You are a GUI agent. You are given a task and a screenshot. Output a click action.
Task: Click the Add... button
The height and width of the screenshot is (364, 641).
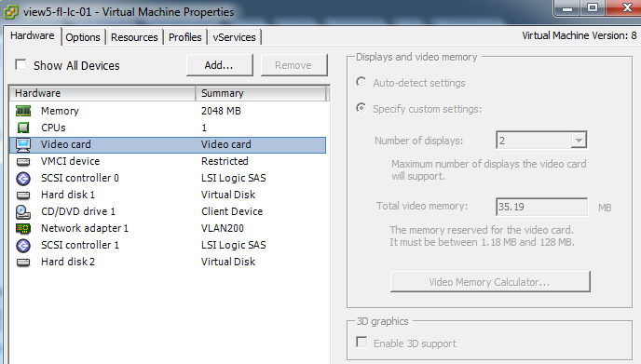click(220, 65)
